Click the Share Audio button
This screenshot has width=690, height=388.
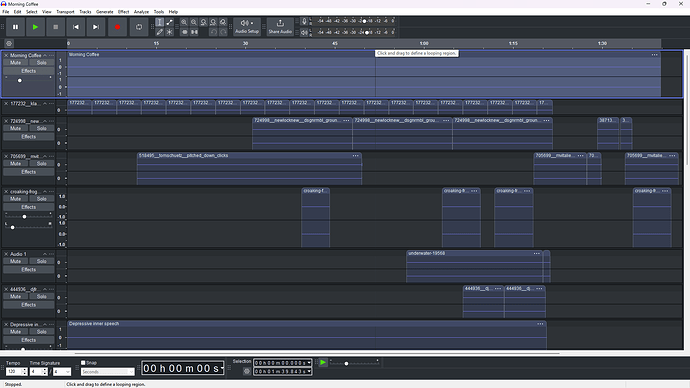pyautogui.click(x=280, y=27)
